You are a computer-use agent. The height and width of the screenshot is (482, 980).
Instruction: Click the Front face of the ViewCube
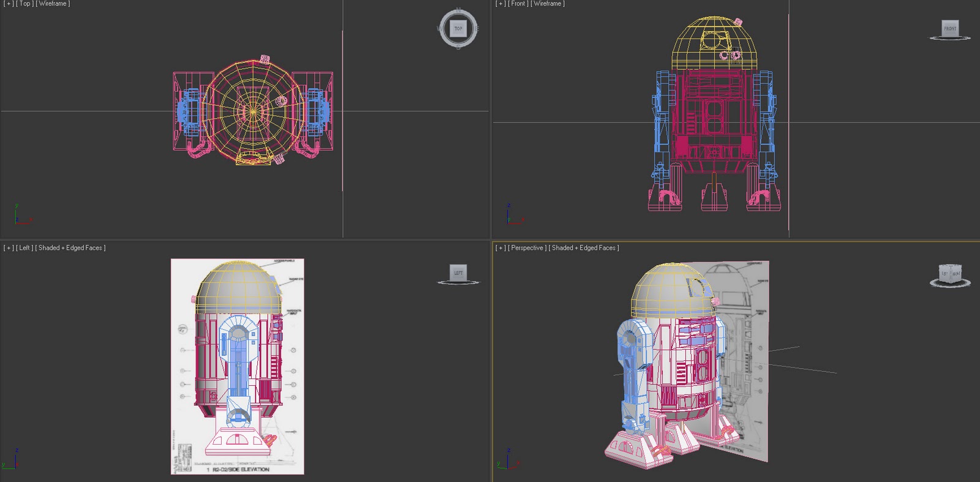[950, 28]
